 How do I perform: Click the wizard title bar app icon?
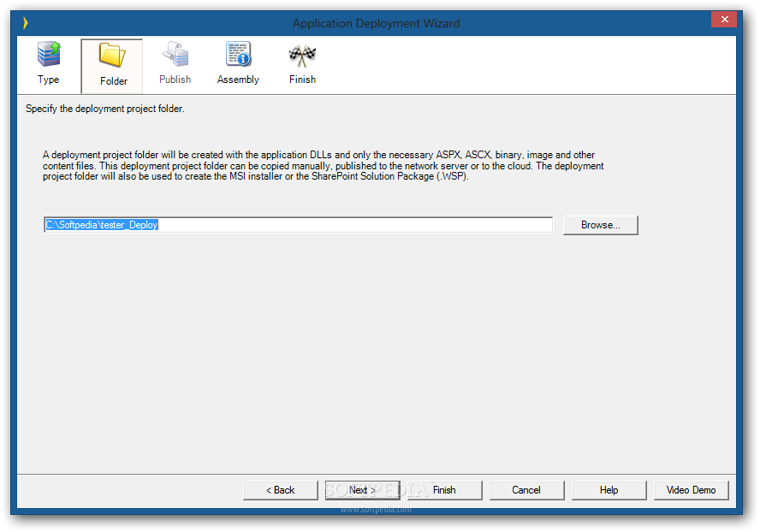pyautogui.click(x=25, y=23)
